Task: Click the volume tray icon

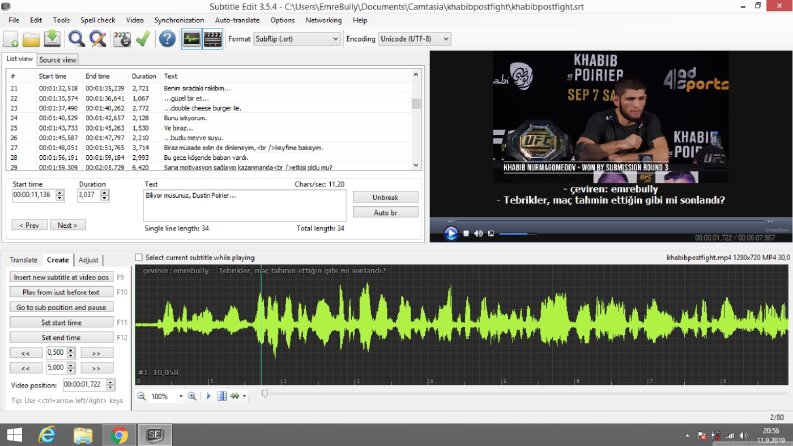Action: 743,435
